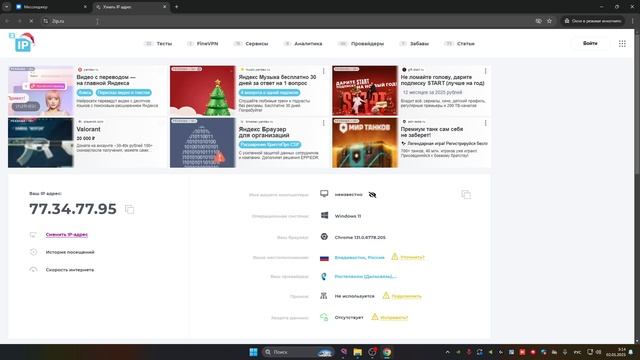Switch keyboard language РУС indicator
This screenshot has height=360, width=640.
(577, 352)
